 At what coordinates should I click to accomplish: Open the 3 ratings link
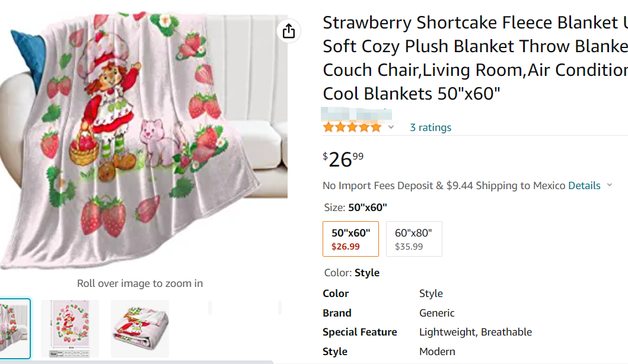point(431,127)
